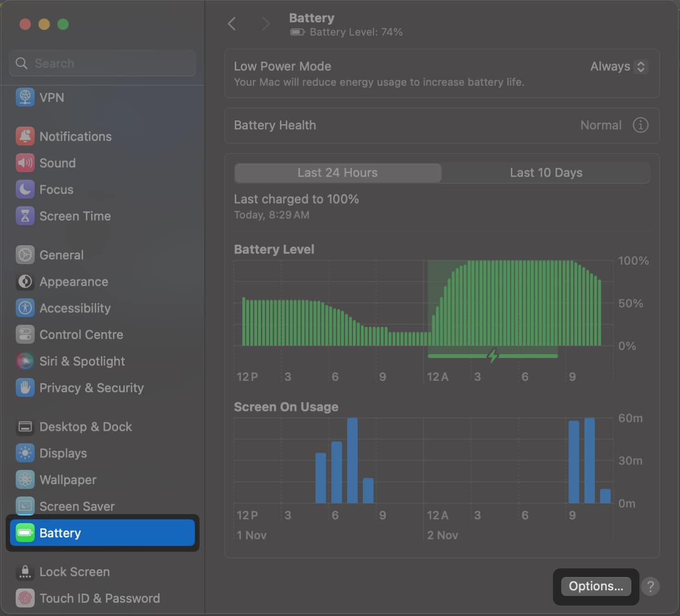Click the Lock Screen padlock icon
680x616 pixels.
pos(25,572)
